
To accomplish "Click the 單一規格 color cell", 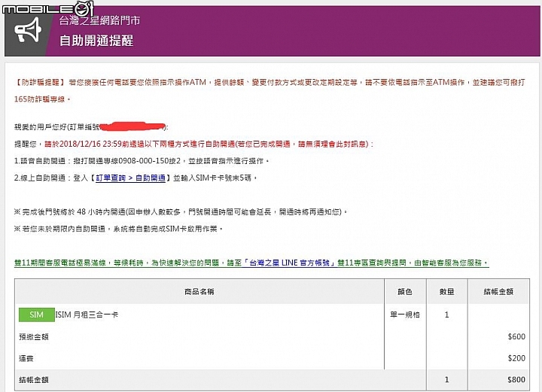I will pyautogui.click(x=405, y=315).
